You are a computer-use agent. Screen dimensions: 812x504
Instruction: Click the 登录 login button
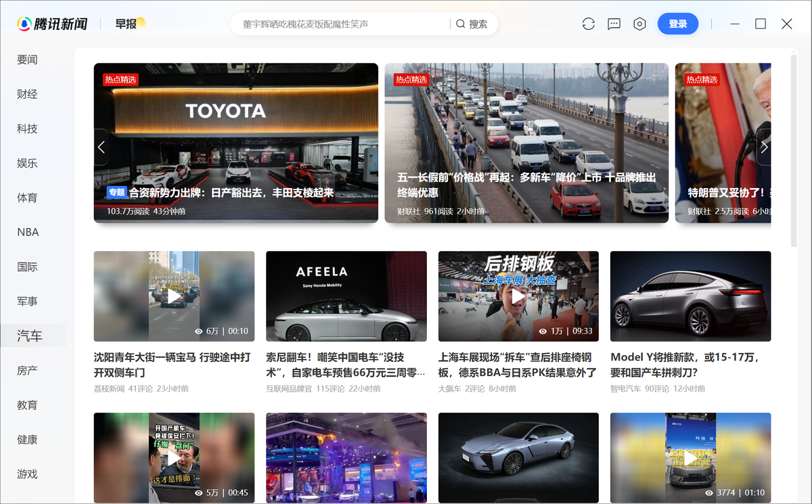pyautogui.click(x=678, y=24)
